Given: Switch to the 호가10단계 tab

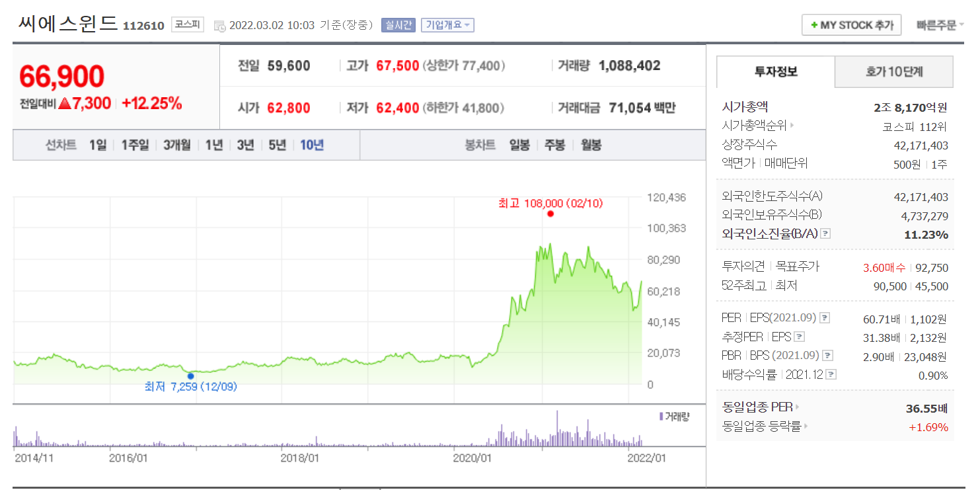Looking at the screenshot, I should pyautogui.click(x=894, y=71).
